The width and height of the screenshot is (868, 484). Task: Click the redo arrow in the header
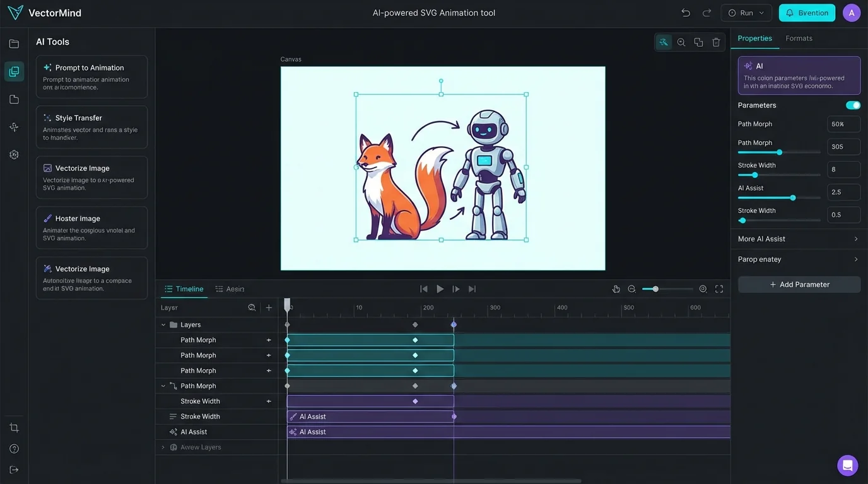pos(707,13)
